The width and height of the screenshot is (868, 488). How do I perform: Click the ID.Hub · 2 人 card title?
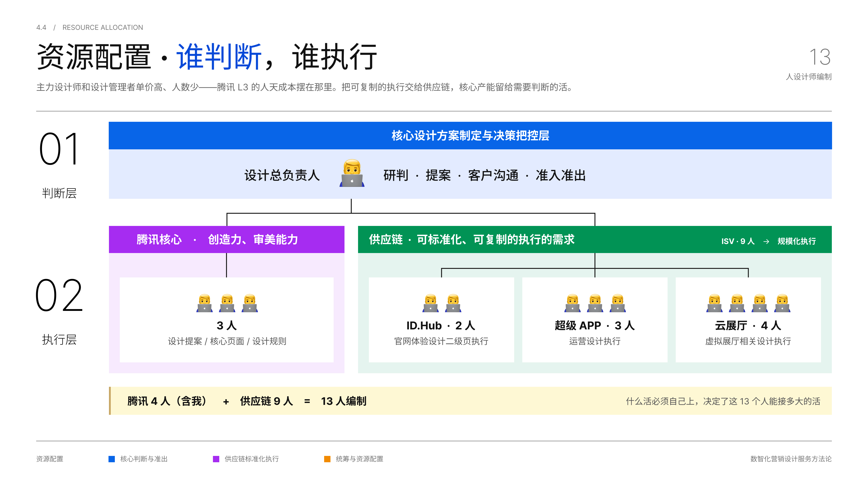coord(441,325)
